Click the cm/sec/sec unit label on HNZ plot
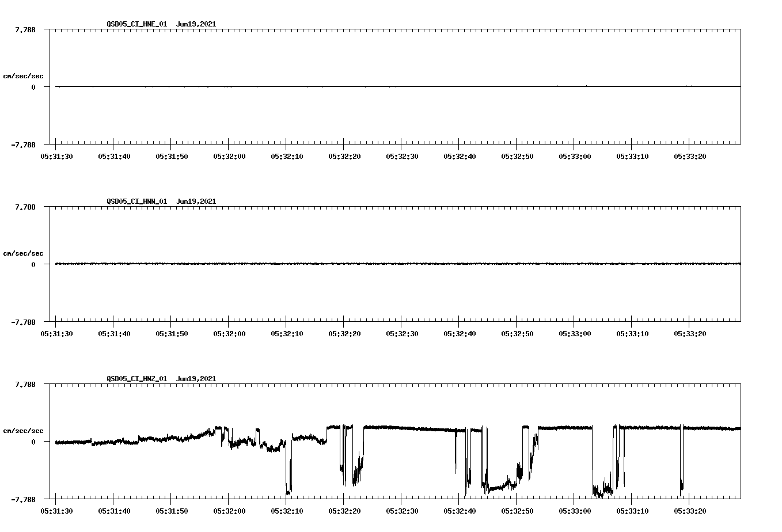 pos(23,431)
